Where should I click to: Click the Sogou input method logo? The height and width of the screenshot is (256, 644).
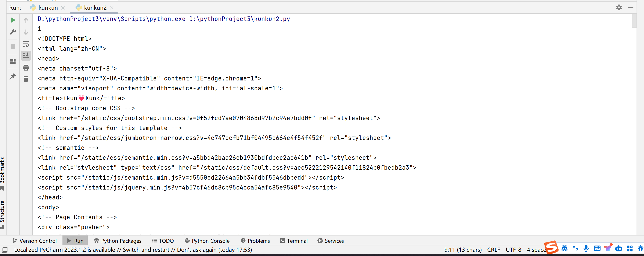[x=552, y=247]
